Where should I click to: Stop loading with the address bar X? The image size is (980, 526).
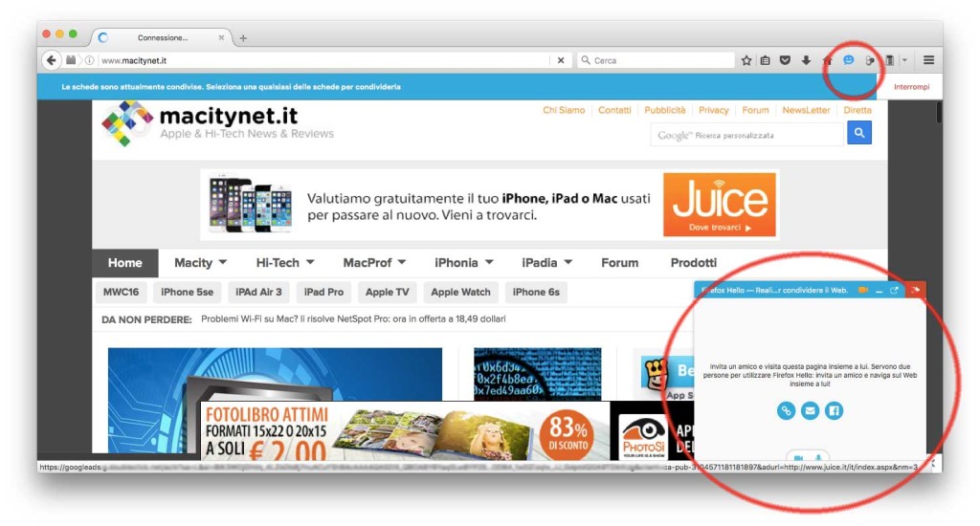click(x=561, y=60)
